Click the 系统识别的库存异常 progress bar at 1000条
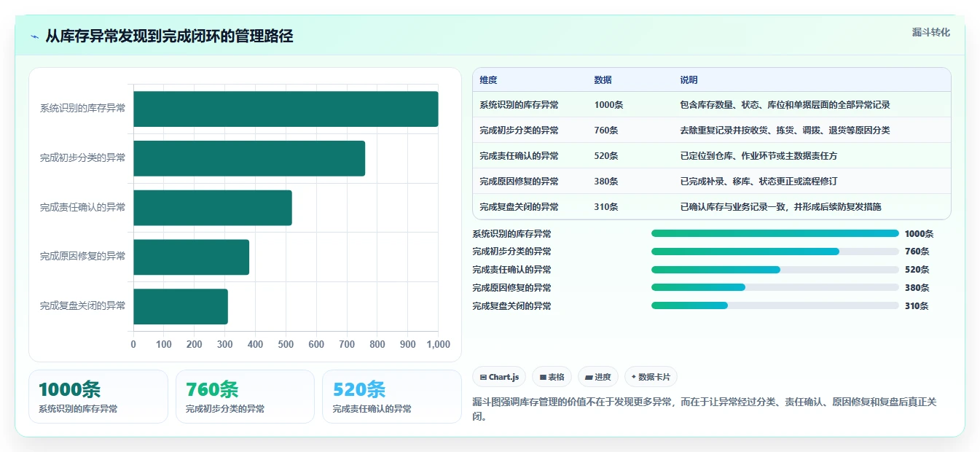 775,233
